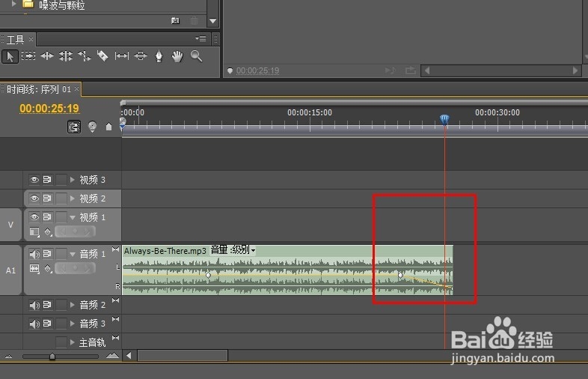Screen dimensions: 588x379
Task: Click the timeline timecode 00:00:25:19
Action: 49,109
